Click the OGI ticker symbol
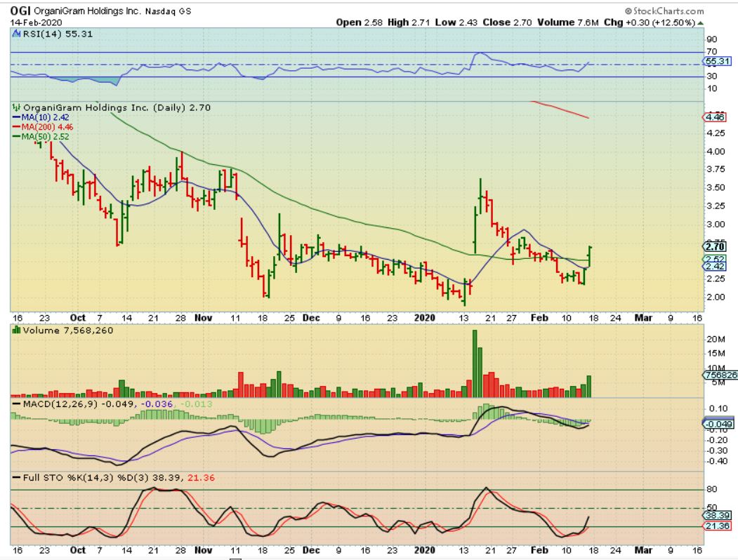 (22, 11)
